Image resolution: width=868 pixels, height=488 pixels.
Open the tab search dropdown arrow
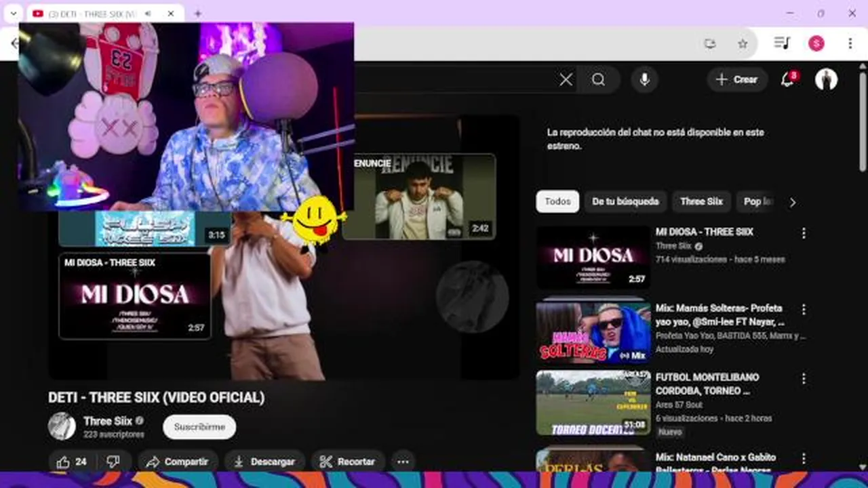[x=13, y=14]
